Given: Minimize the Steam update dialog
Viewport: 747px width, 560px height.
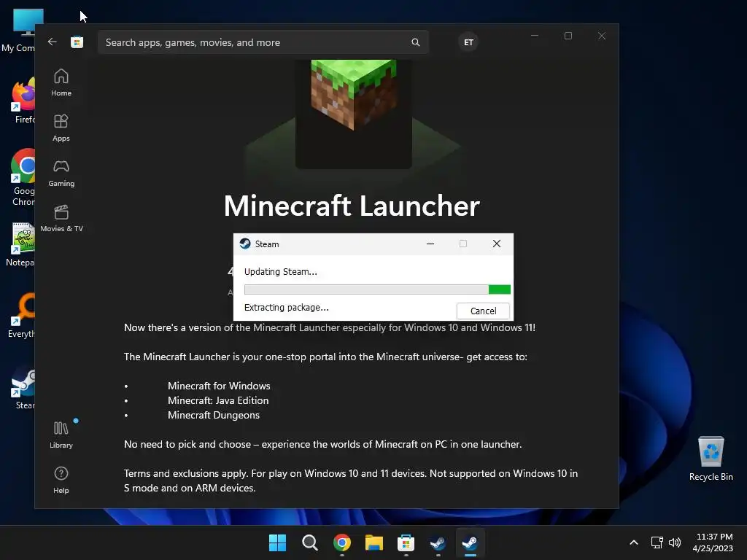Looking at the screenshot, I should [430, 244].
